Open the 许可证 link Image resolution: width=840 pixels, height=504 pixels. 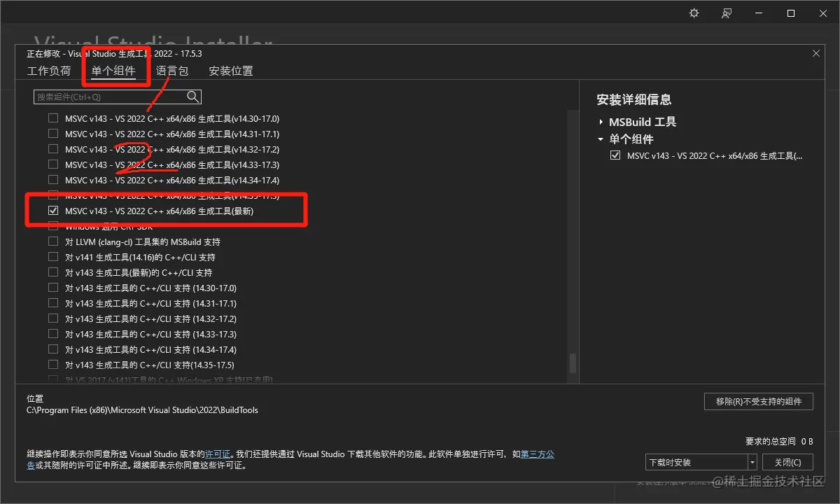coord(218,454)
